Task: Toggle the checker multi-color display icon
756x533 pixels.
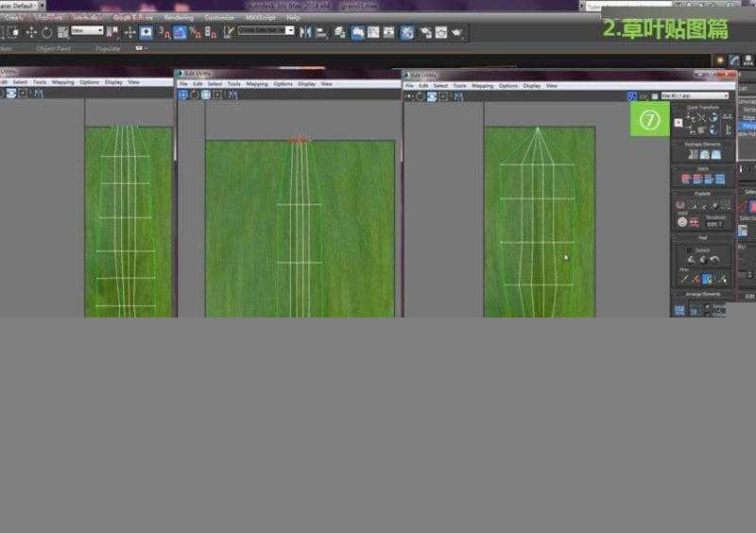Action: click(x=632, y=96)
